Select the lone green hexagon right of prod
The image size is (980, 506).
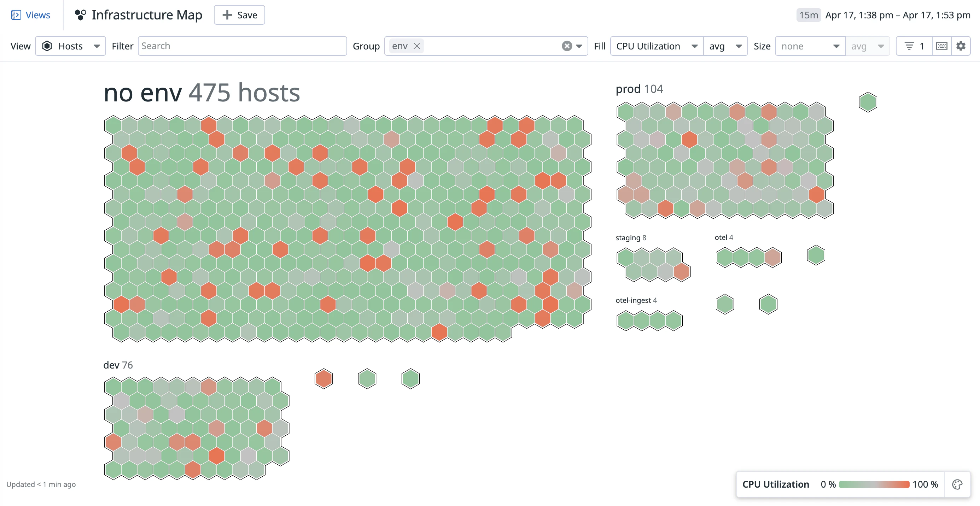(868, 102)
